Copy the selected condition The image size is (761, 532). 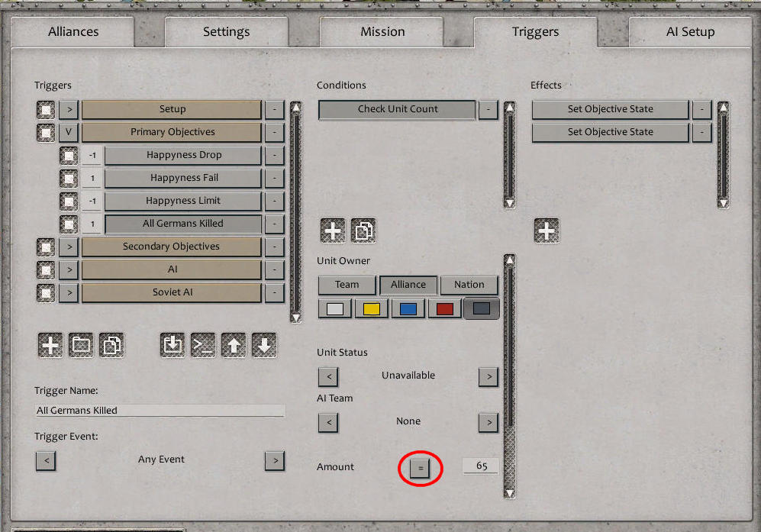point(363,231)
